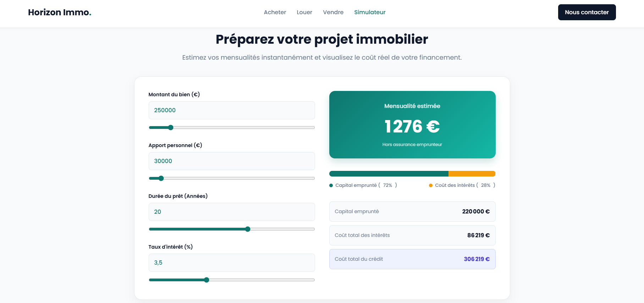This screenshot has width=644, height=303.
Task: Click the Taux d'intérêt slider thumb
Action: [x=207, y=280]
